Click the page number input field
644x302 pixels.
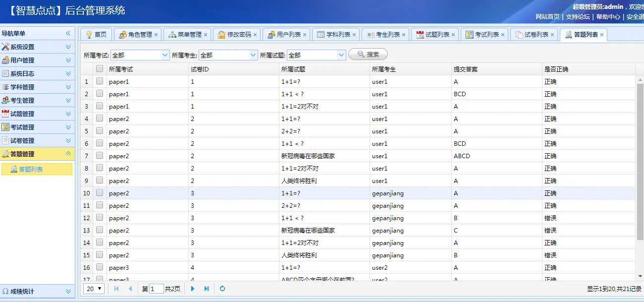(x=157, y=289)
